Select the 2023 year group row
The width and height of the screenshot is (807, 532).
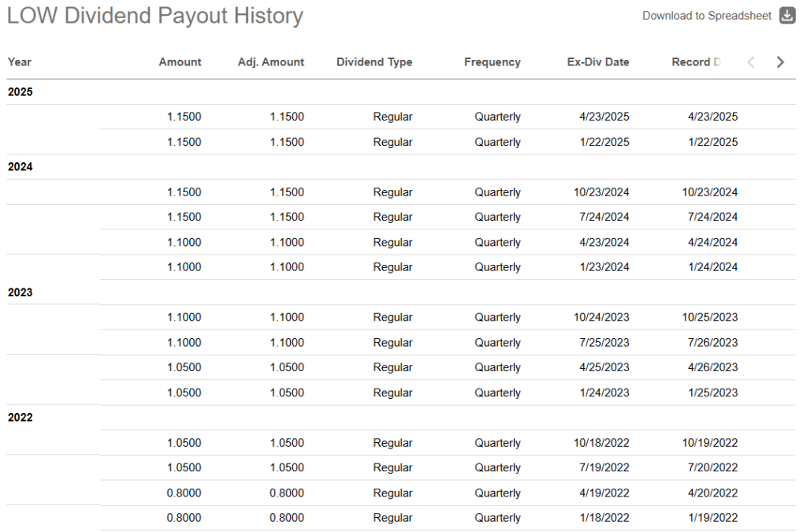(x=401, y=292)
